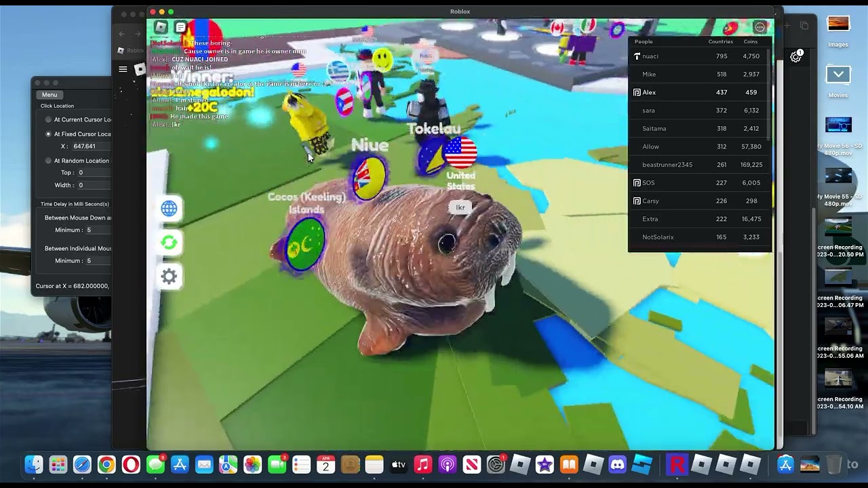
Task: Click sara row in the leaderboard
Action: tap(698, 110)
